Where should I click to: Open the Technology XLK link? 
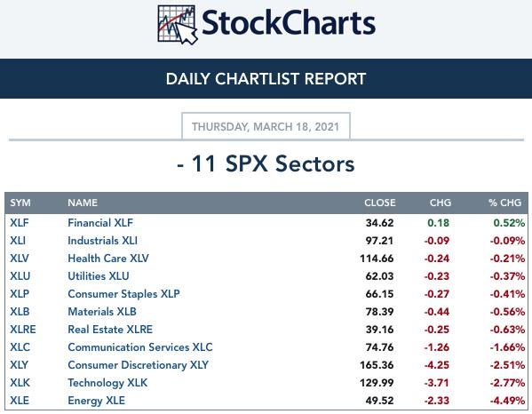pos(107,383)
